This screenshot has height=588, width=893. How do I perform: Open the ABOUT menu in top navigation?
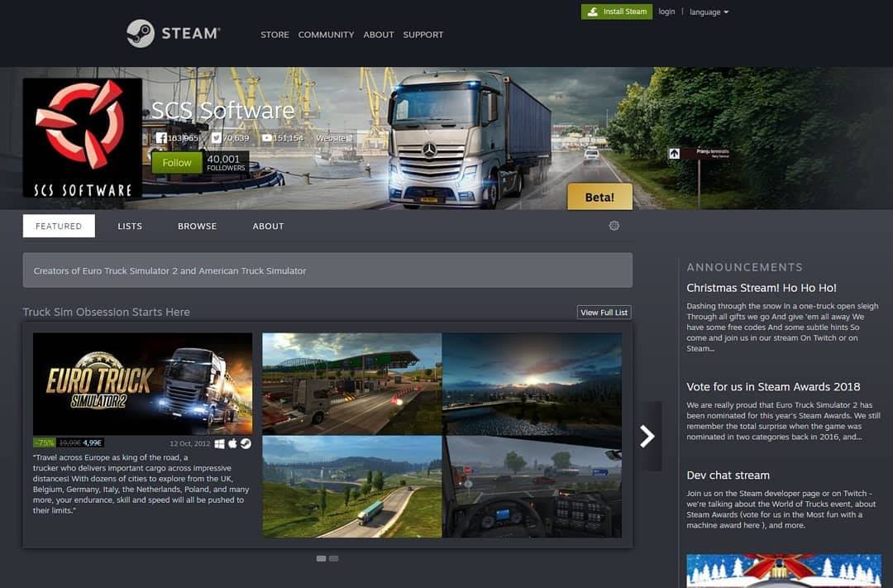pos(379,35)
